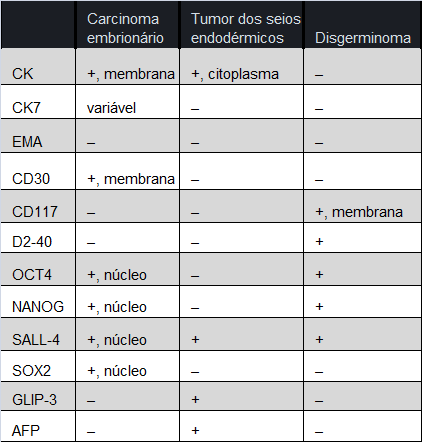Click the Disgerminoma column header
This screenshot has width=422, height=442.
coord(363,38)
